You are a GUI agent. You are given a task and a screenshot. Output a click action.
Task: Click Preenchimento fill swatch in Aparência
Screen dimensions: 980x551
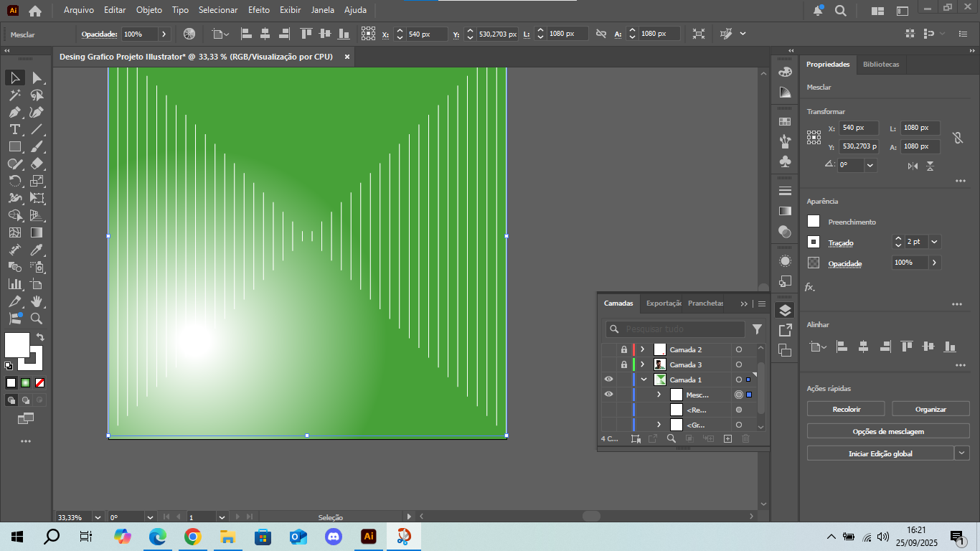tap(814, 222)
